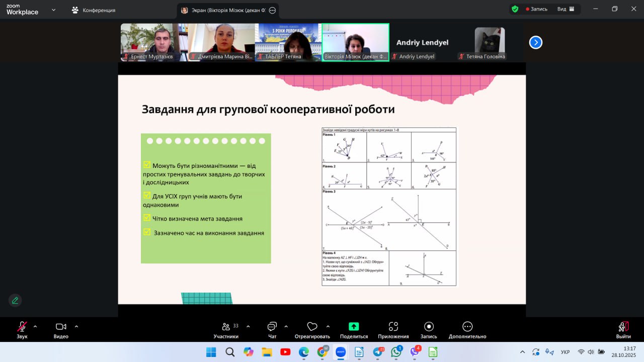Image resolution: width=644 pixels, height=362 pixels.
Task: Unmute microphone with Звук button
Action: pos(22,327)
